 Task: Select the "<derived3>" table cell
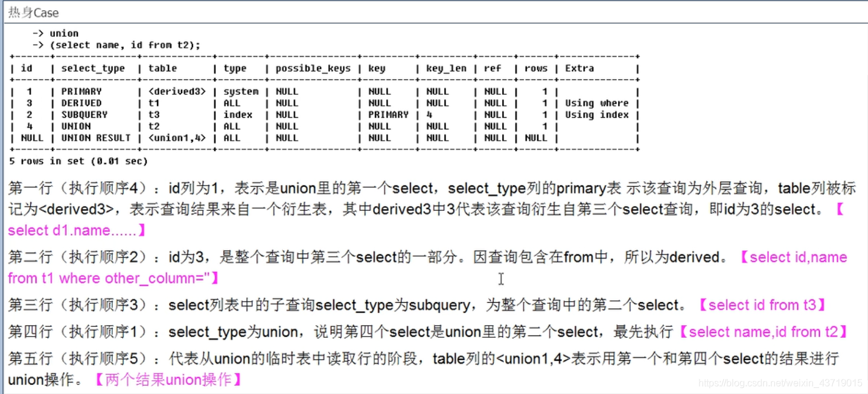[x=177, y=91]
